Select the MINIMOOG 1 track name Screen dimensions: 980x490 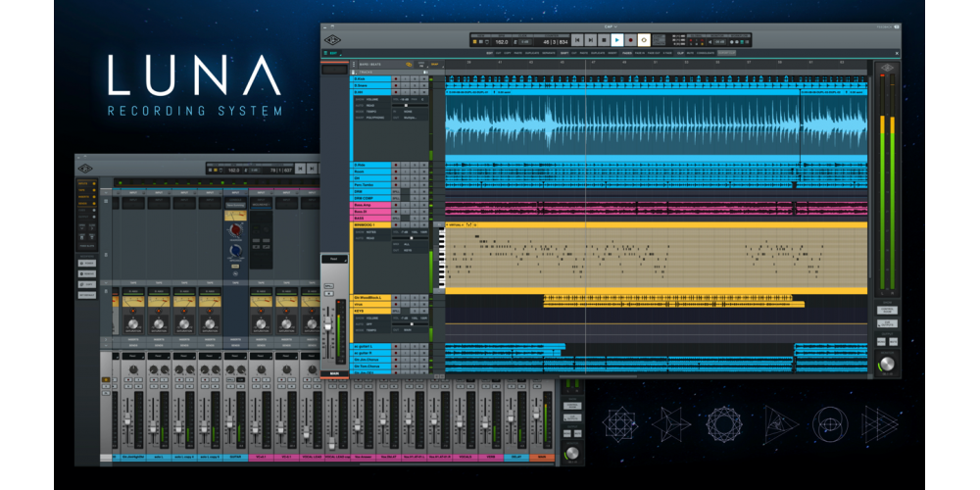[x=371, y=224]
